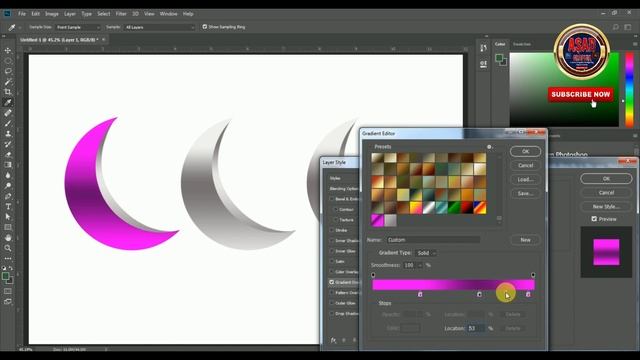Image resolution: width=640 pixels, height=360 pixels.
Task: Click OK in the Gradient Editor
Action: pyautogui.click(x=525, y=151)
